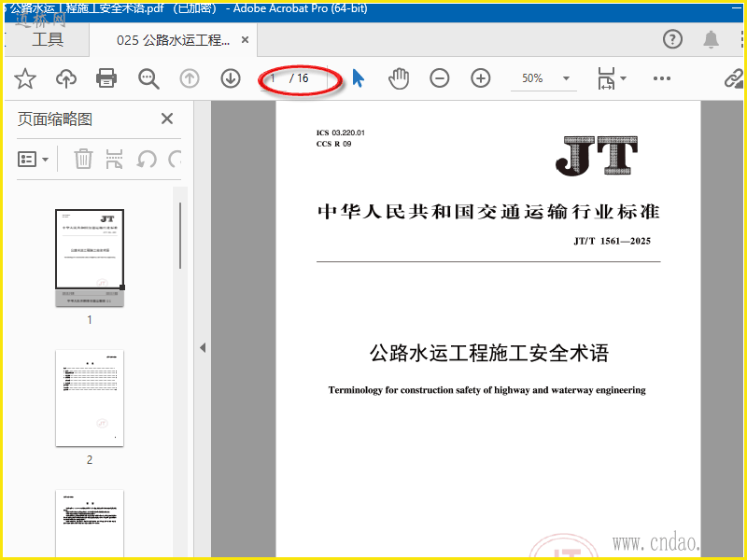Zoom out with the minus button
The width and height of the screenshot is (747, 560).
(x=439, y=78)
